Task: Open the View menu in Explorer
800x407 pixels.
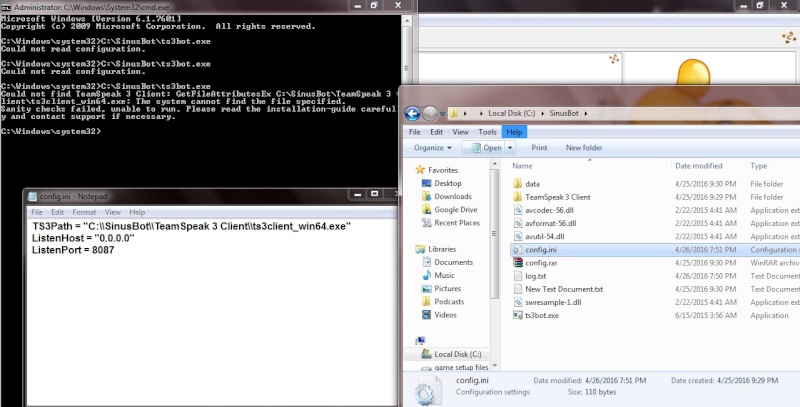Action: pos(460,132)
